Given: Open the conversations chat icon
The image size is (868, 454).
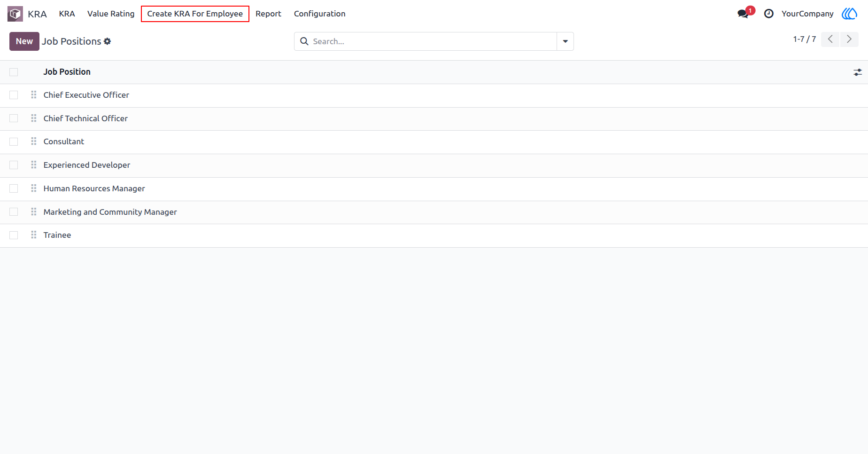Looking at the screenshot, I should [x=743, y=14].
